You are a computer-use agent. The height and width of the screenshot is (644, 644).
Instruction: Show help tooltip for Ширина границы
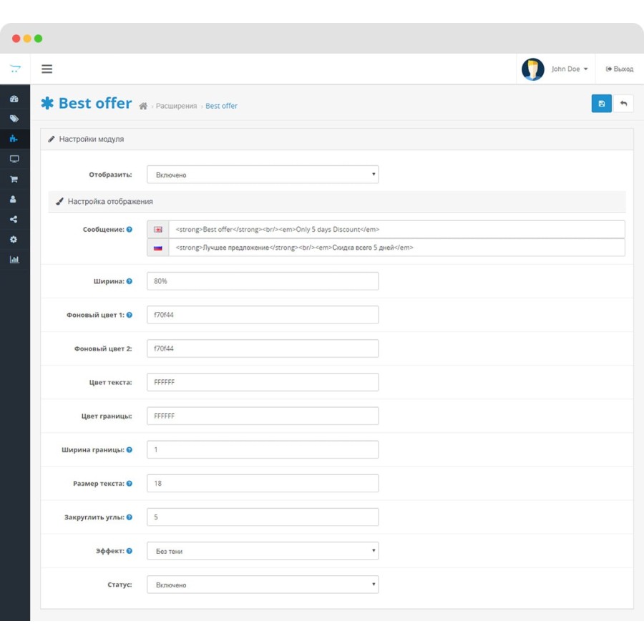(130, 450)
